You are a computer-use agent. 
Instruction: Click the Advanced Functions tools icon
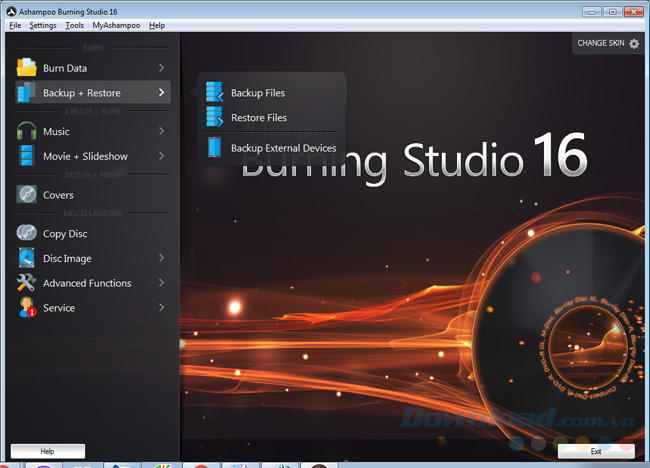26,283
